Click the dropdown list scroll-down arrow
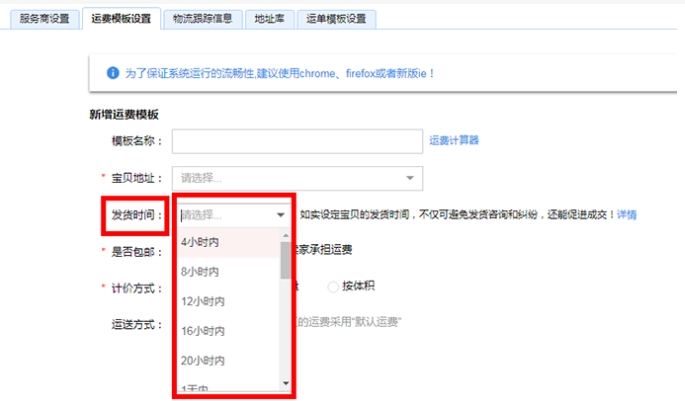 [286, 384]
